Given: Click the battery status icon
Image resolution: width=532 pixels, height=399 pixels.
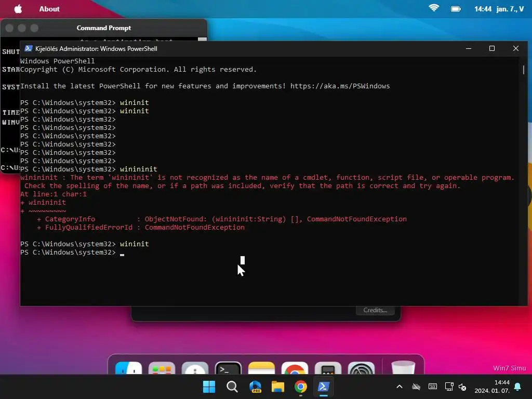Looking at the screenshot, I should pyautogui.click(x=456, y=9).
